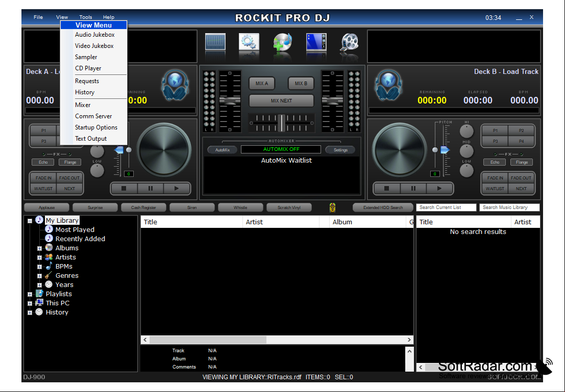Collapse the My Library tree node
The image size is (565, 392).
(30, 221)
